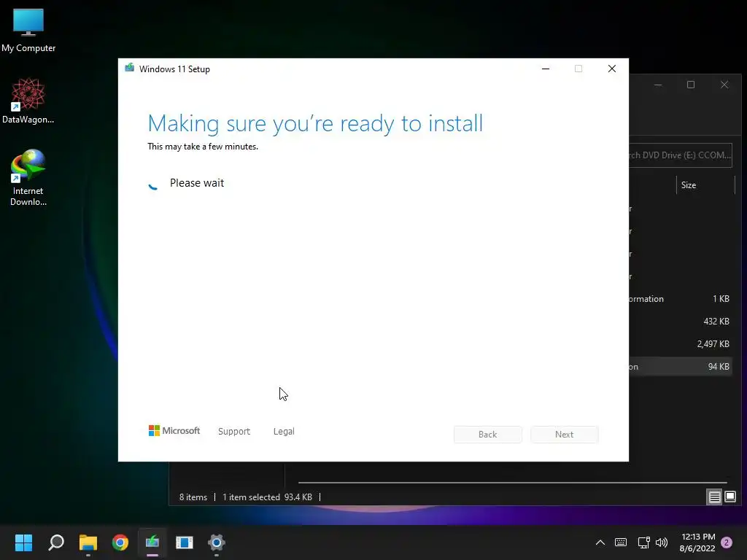The height and width of the screenshot is (560, 747).
Task: Open the DataWagon desktop shortcut
Action: 28,101
